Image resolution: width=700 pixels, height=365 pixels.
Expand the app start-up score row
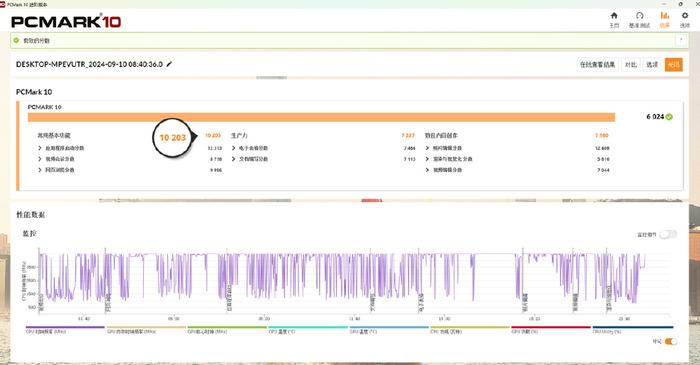point(40,148)
